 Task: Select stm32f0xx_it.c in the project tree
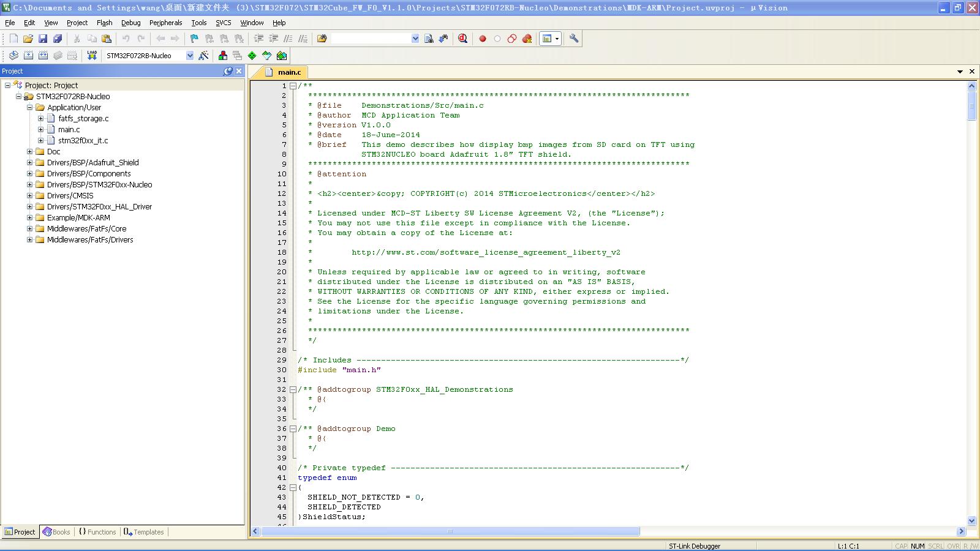coord(83,140)
